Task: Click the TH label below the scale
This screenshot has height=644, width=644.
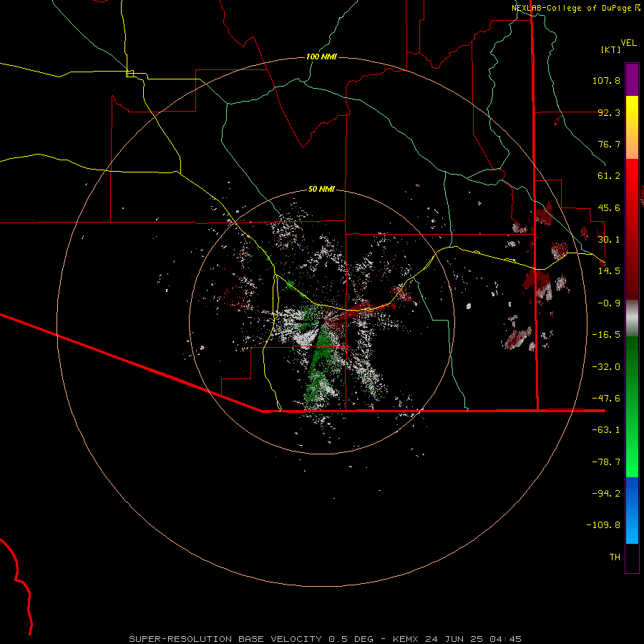Action: [x=615, y=557]
